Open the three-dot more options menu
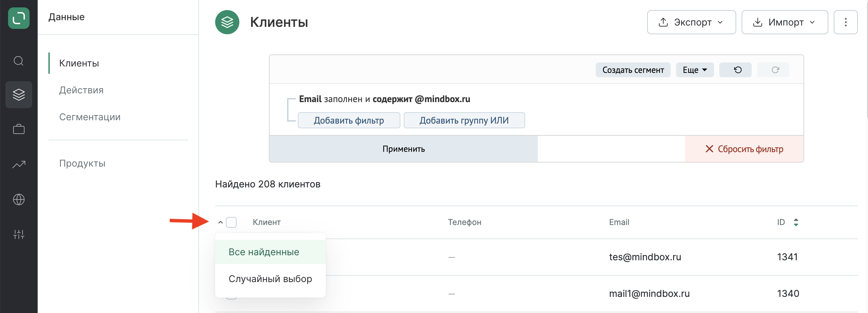The height and width of the screenshot is (313, 868). pyautogui.click(x=845, y=22)
